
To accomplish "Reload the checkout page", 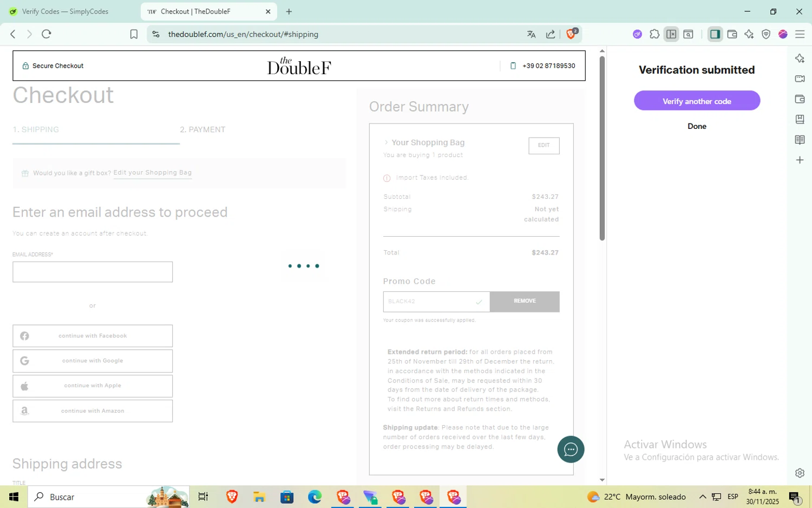I will 47,34.
